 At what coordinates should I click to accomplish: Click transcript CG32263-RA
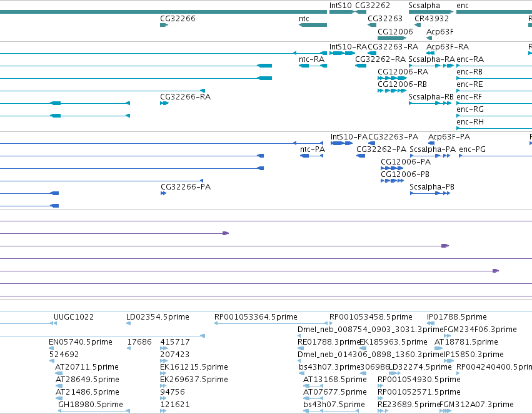tap(393, 46)
